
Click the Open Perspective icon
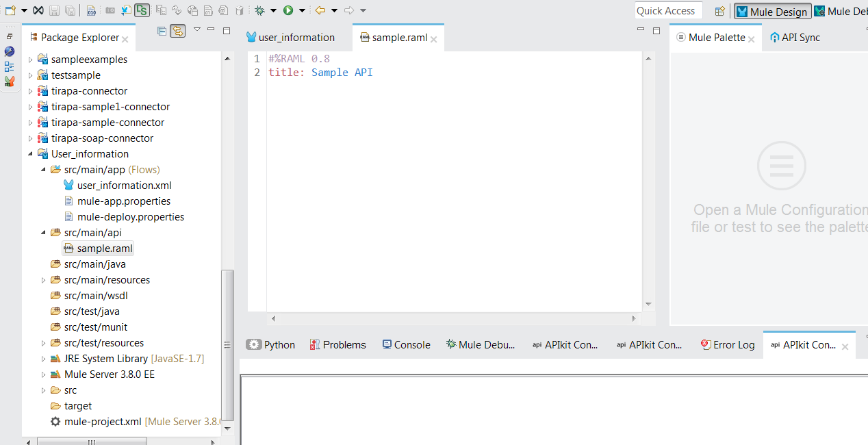click(719, 11)
